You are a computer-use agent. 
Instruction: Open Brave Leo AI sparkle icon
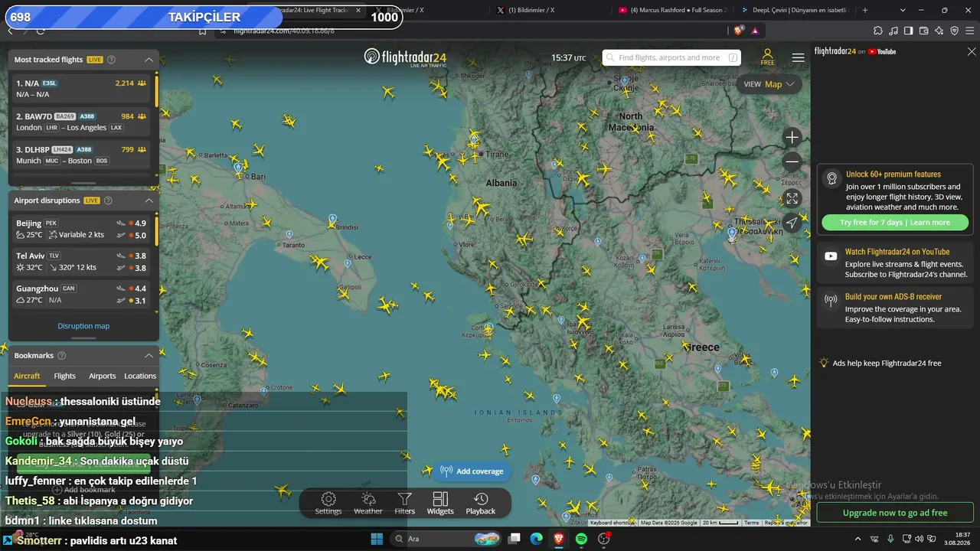tap(939, 31)
